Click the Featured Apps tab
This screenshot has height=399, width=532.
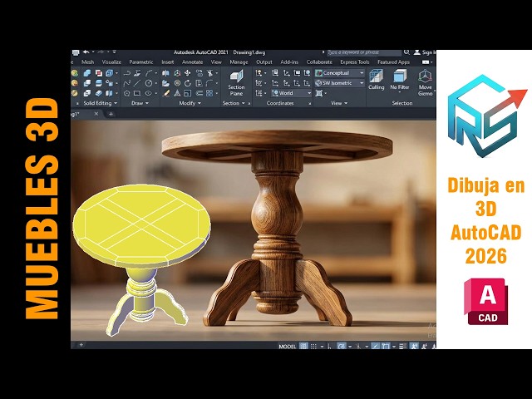(393, 62)
